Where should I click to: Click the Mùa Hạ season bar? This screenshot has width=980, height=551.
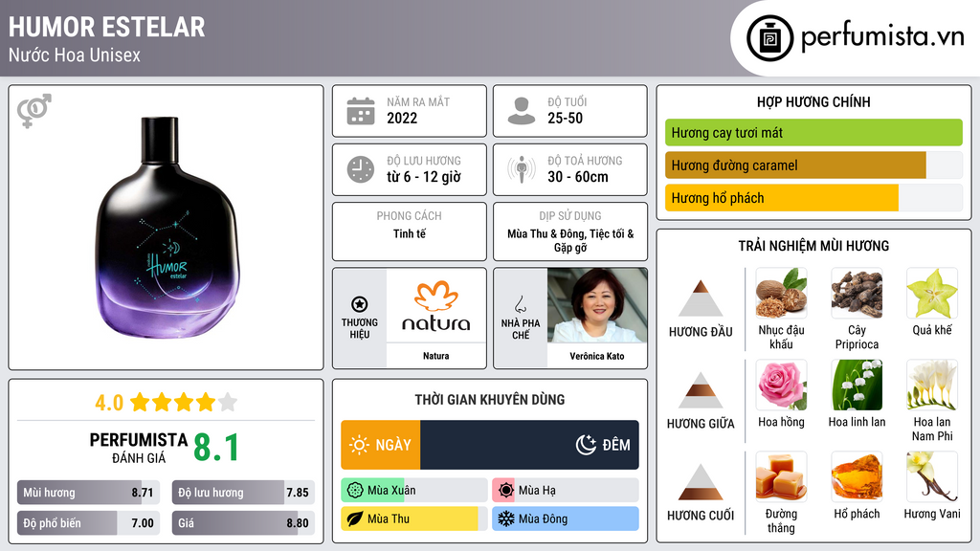(x=566, y=491)
